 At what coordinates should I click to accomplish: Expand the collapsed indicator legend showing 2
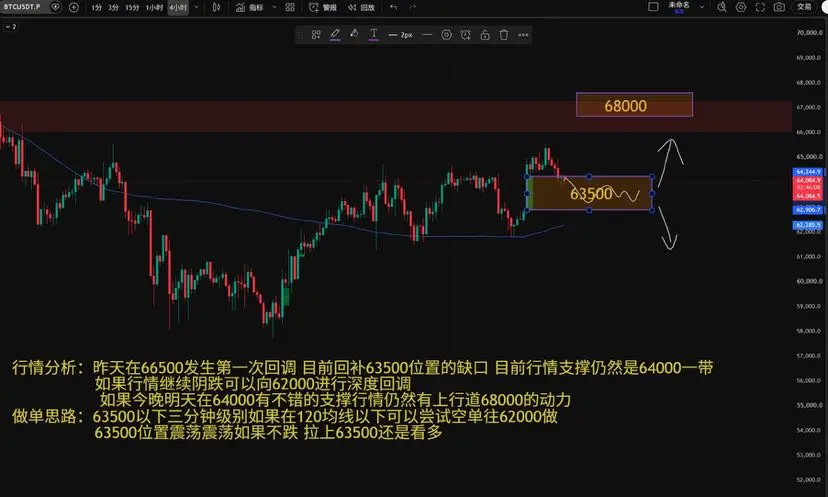click(x=11, y=26)
